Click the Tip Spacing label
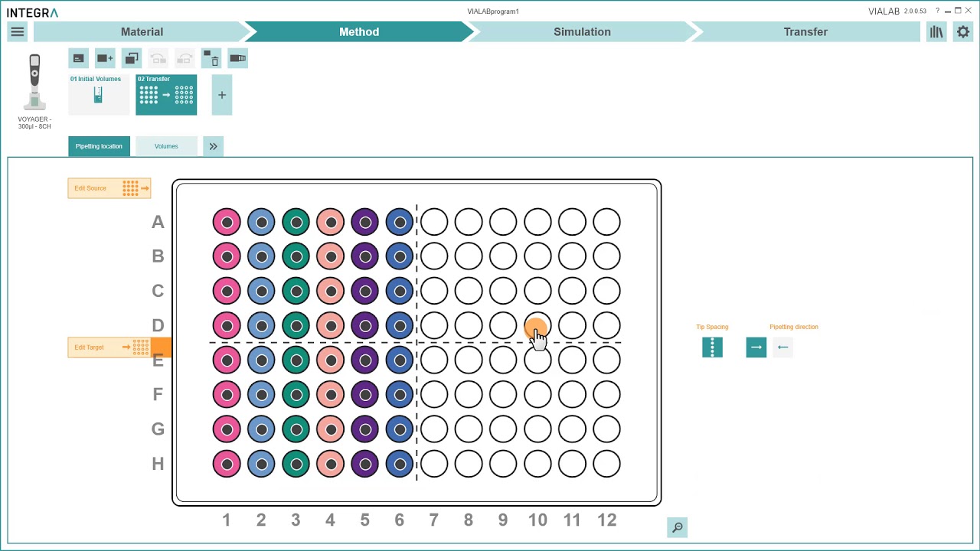Screen dimensions: 980x551 (712, 327)
